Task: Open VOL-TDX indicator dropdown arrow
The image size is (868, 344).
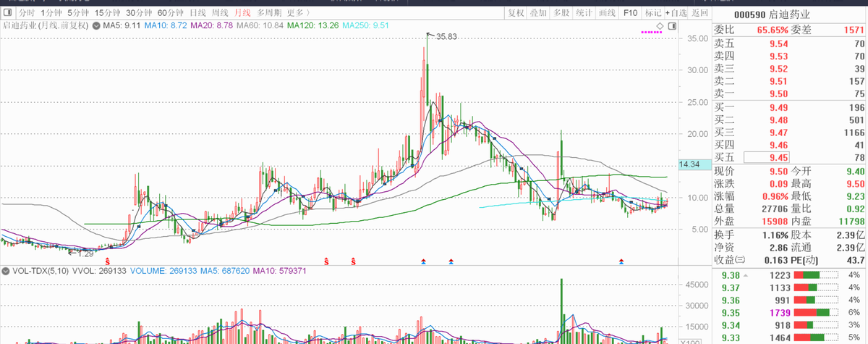Action: pos(6,272)
